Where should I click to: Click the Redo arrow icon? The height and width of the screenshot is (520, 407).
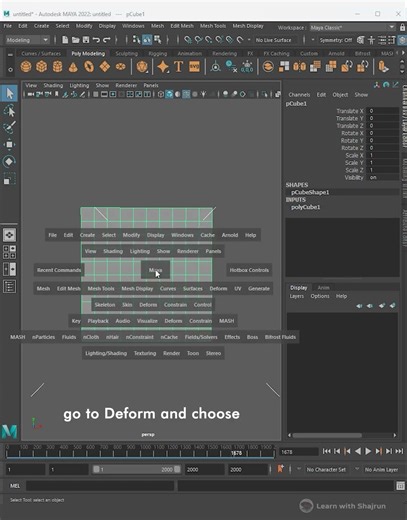point(107,40)
